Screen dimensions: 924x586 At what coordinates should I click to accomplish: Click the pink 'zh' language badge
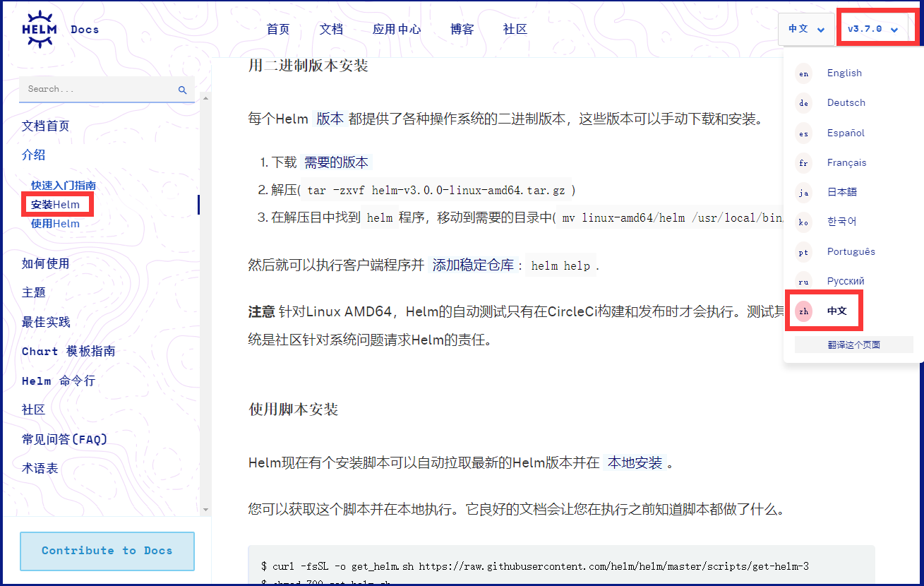(803, 311)
